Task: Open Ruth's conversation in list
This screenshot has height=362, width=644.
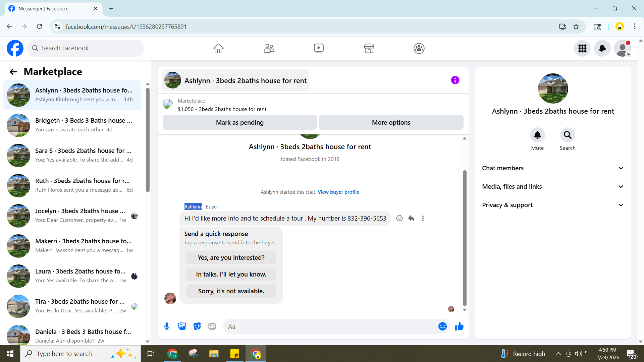Action: (x=72, y=185)
